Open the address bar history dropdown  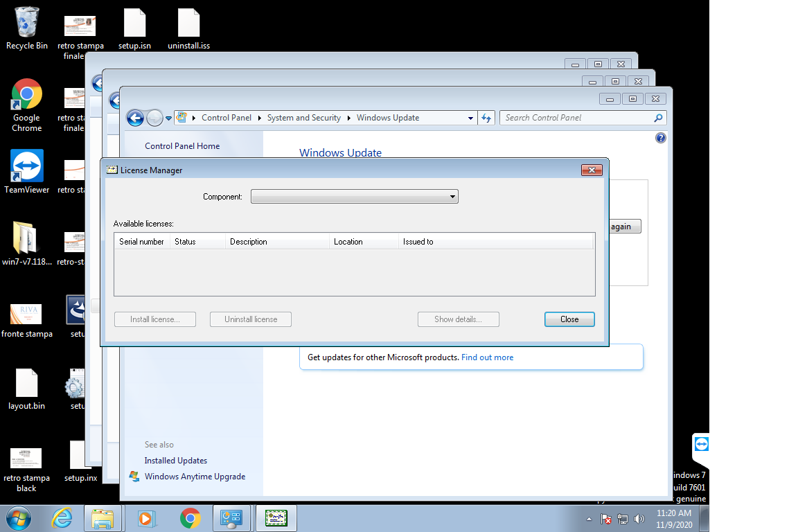[470, 118]
